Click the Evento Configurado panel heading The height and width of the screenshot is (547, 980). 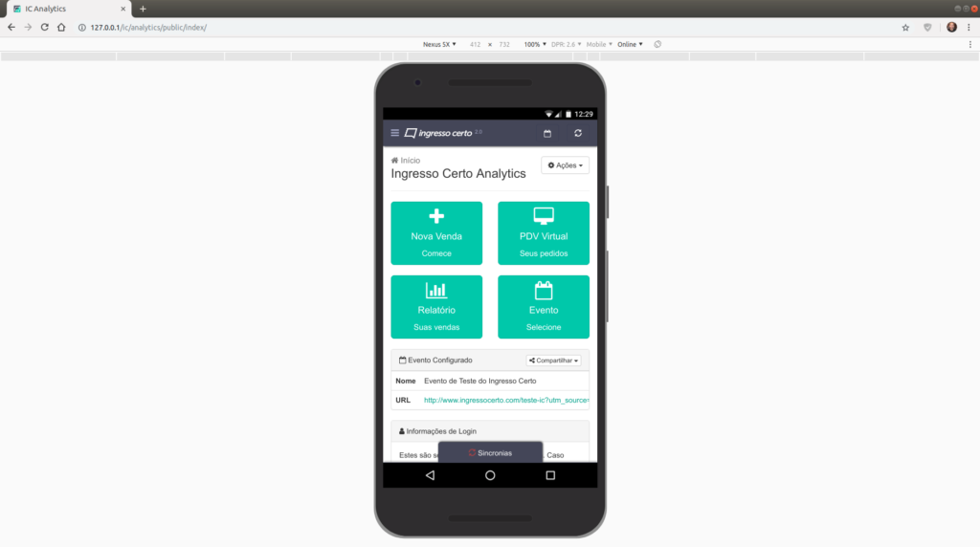[x=435, y=361]
